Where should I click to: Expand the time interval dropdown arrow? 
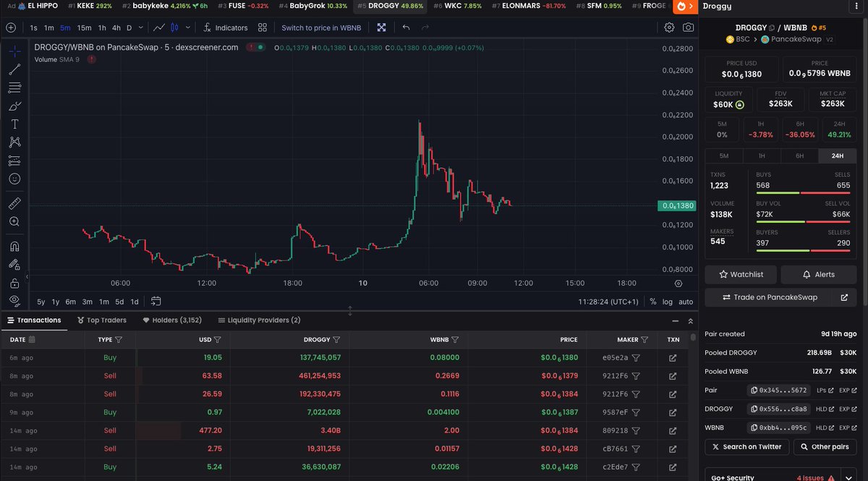[x=140, y=27]
